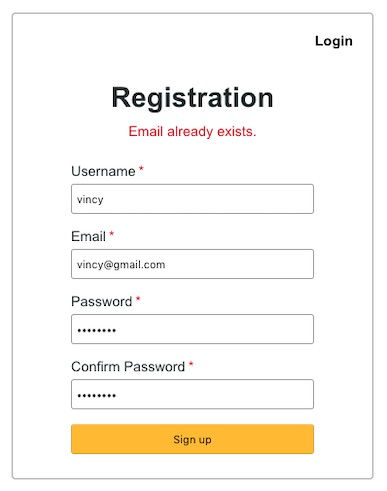The height and width of the screenshot is (491, 387).
Task: Focus the Email input field
Action: pos(192,264)
